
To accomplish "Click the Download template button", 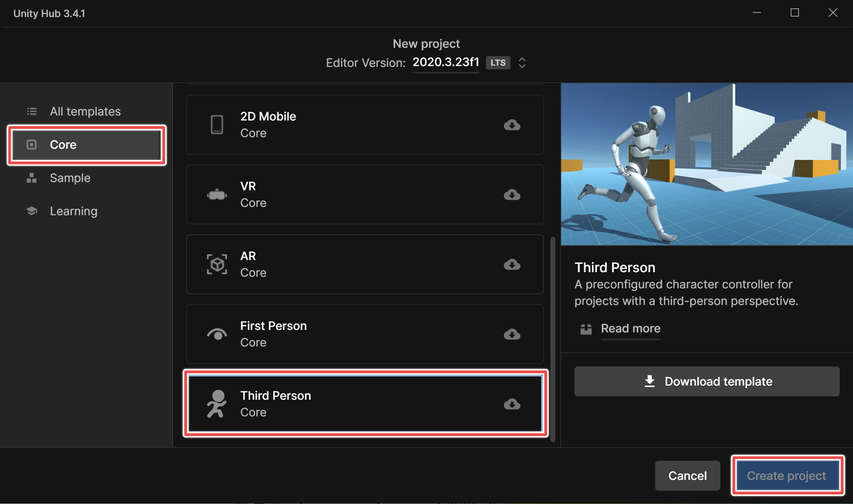I will tap(707, 381).
